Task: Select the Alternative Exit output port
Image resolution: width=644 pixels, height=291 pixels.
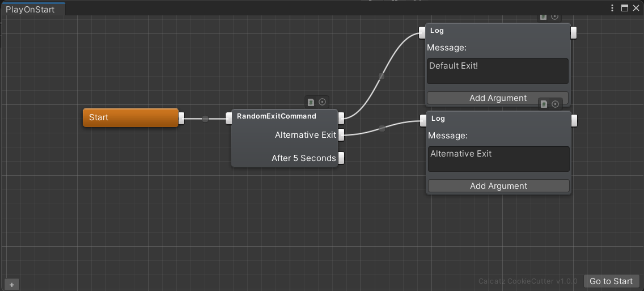Action: pyautogui.click(x=341, y=134)
